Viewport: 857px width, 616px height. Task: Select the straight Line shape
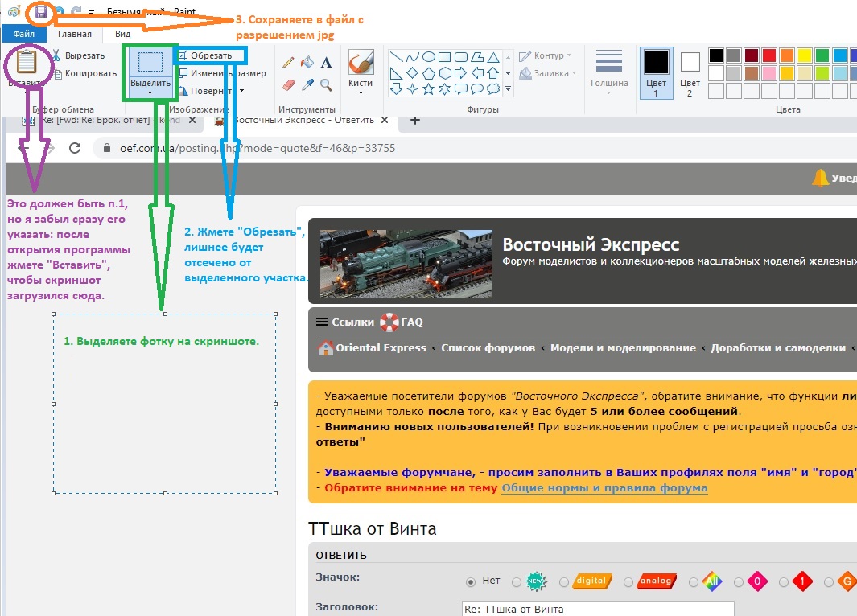coord(397,57)
